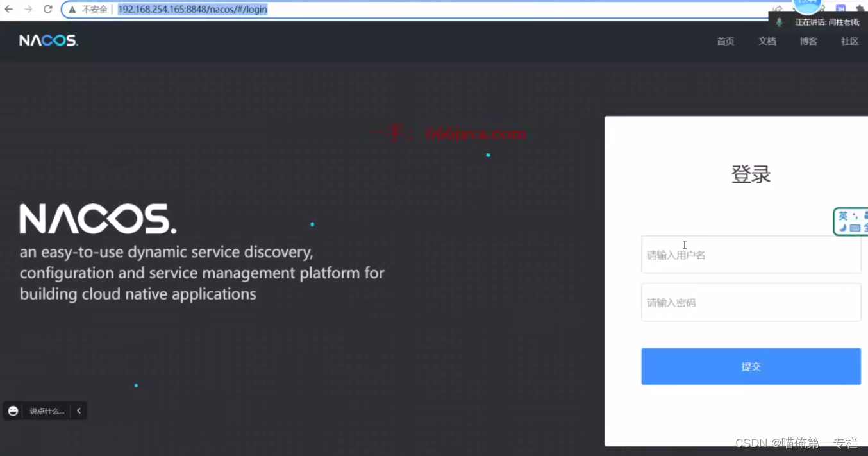Image resolution: width=868 pixels, height=456 pixels.
Task: Reload the page with the refresh icon
Action: (x=47, y=10)
